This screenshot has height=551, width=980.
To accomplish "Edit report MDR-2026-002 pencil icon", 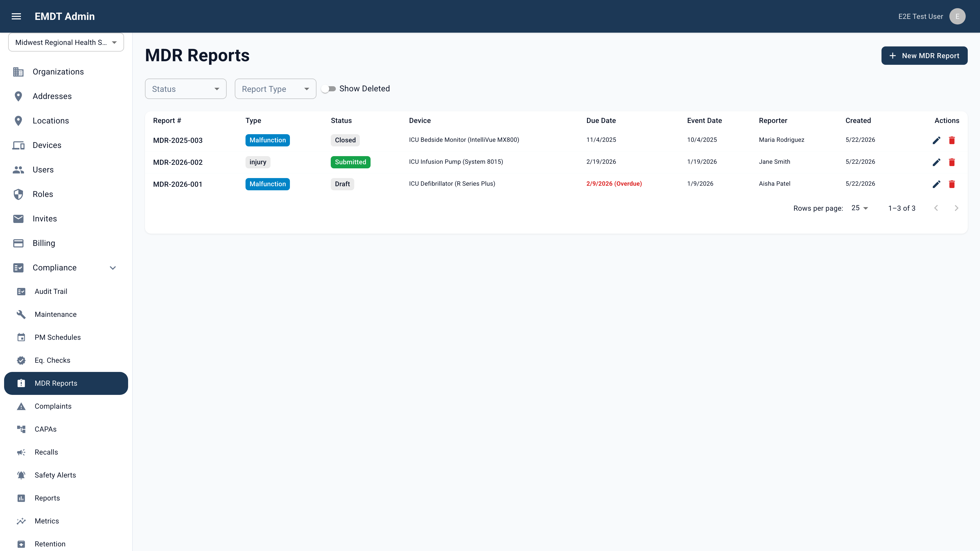I will point(937,162).
